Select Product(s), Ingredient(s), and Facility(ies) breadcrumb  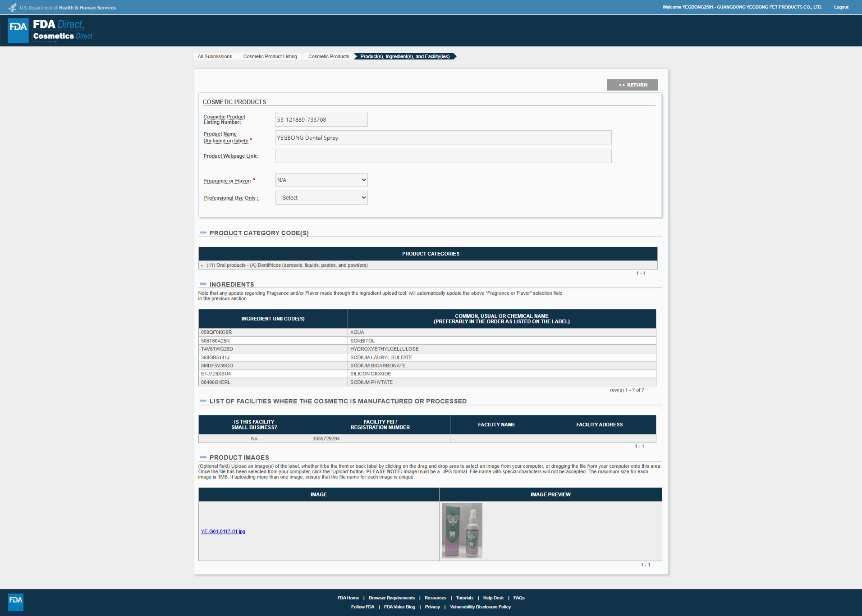[x=405, y=56]
